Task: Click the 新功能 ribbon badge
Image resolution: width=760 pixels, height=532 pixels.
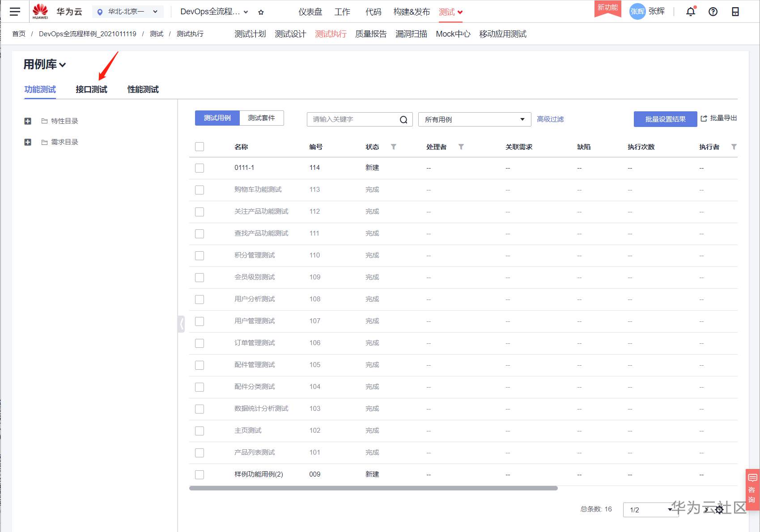Action: [x=607, y=8]
